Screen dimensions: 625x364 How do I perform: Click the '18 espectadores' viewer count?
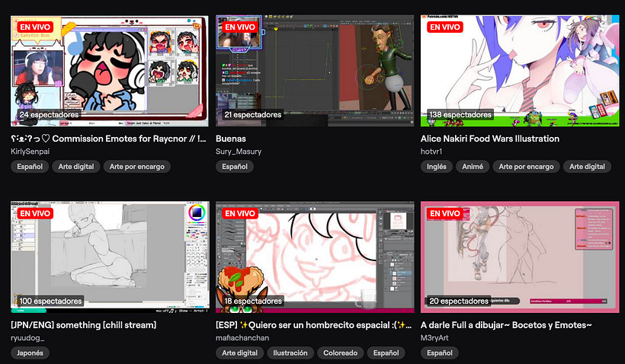click(253, 301)
